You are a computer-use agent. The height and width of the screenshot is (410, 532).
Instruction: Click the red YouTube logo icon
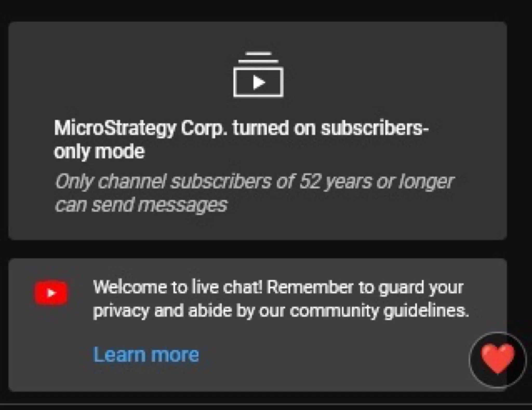(51, 293)
